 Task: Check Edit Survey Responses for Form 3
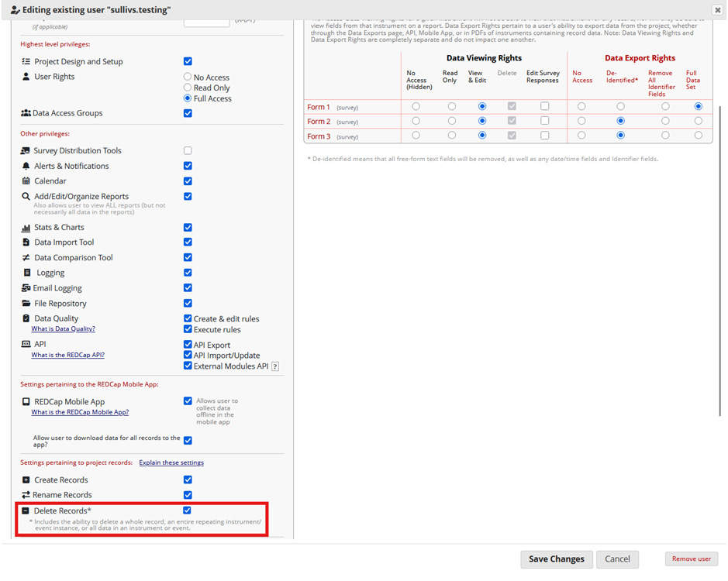click(x=544, y=136)
